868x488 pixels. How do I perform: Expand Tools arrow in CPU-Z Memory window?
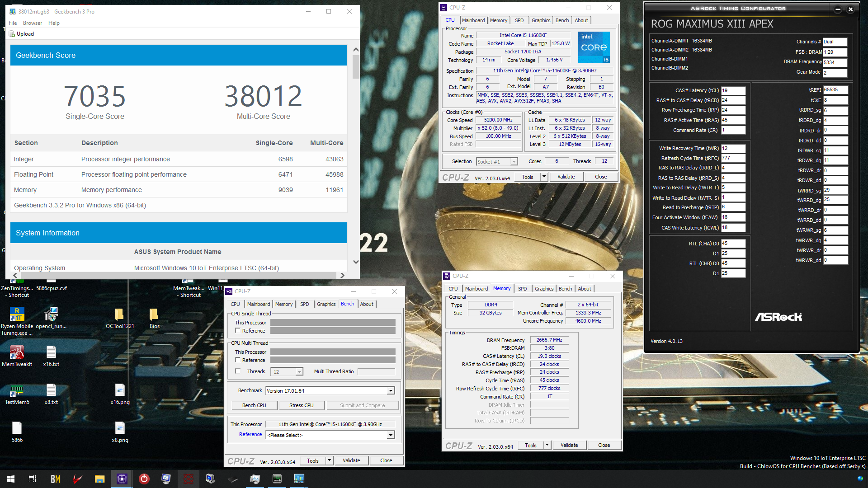click(547, 445)
